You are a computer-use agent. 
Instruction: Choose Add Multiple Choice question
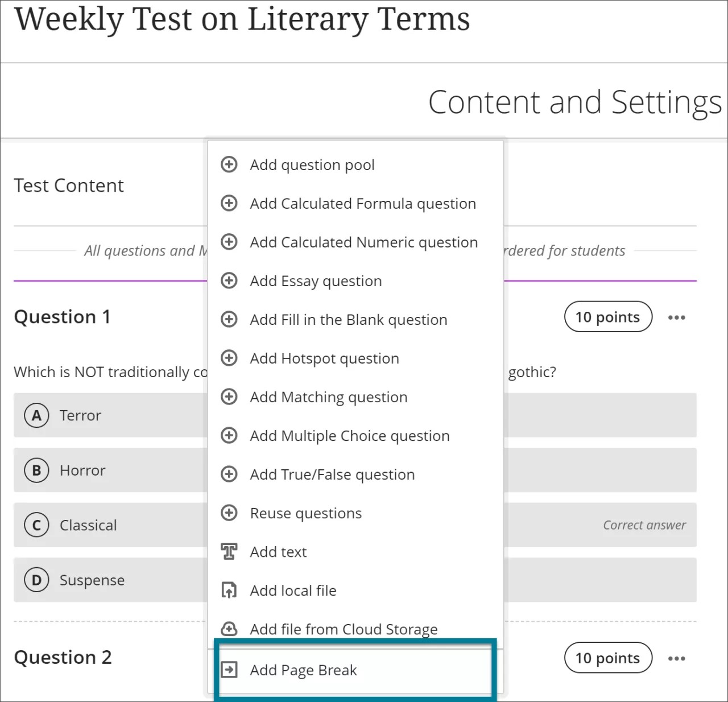(x=349, y=435)
